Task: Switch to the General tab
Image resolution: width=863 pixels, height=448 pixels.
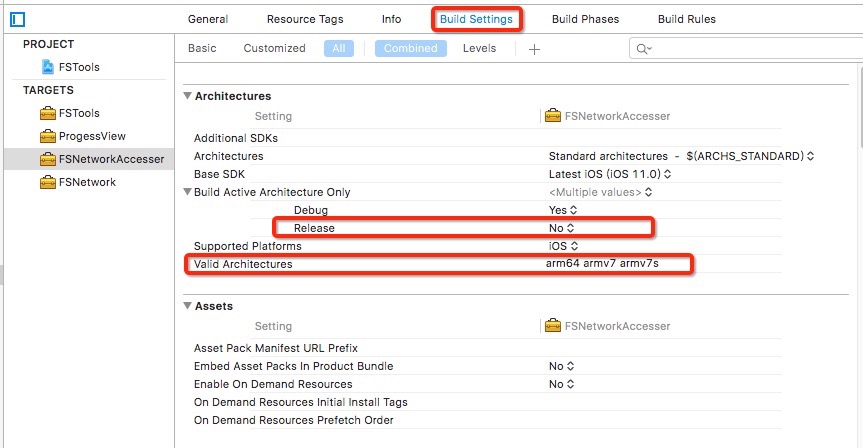Action: pos(208,19)
